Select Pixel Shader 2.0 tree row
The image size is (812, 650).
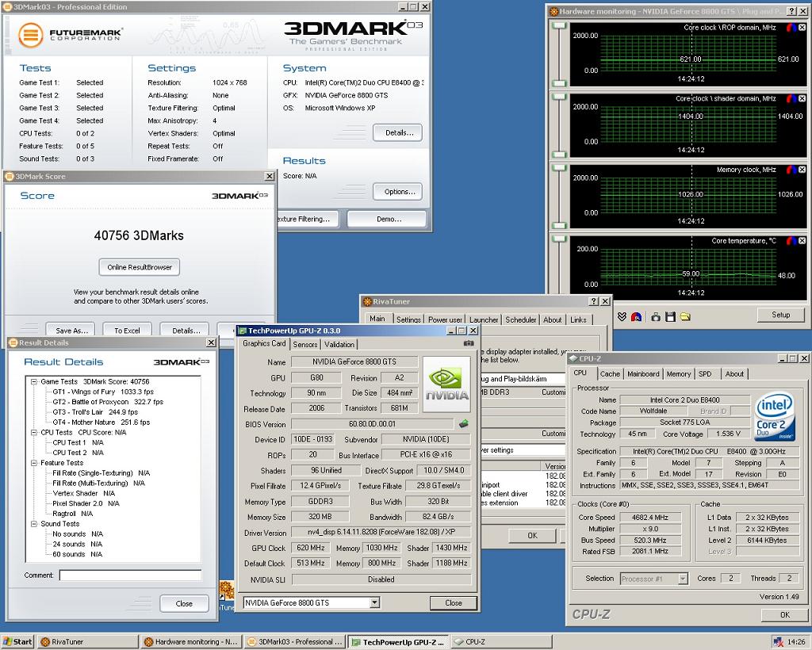86,503
